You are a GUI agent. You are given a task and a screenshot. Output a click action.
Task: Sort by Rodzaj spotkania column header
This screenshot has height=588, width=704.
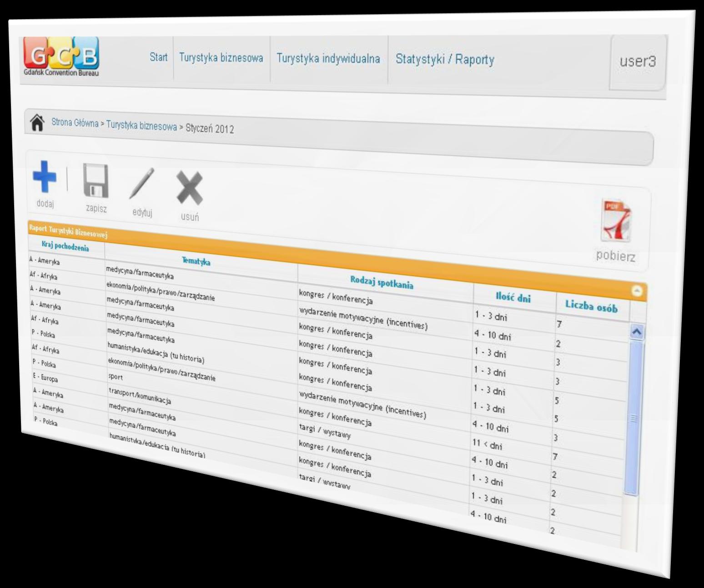[382, 282]
